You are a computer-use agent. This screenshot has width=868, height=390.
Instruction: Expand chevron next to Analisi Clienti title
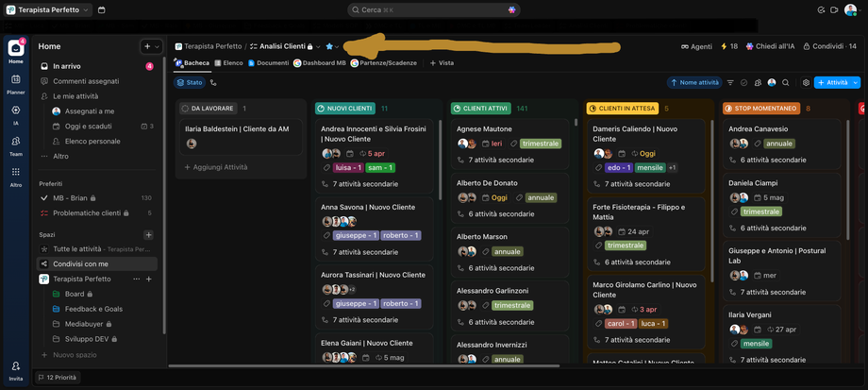coord(318,46)
